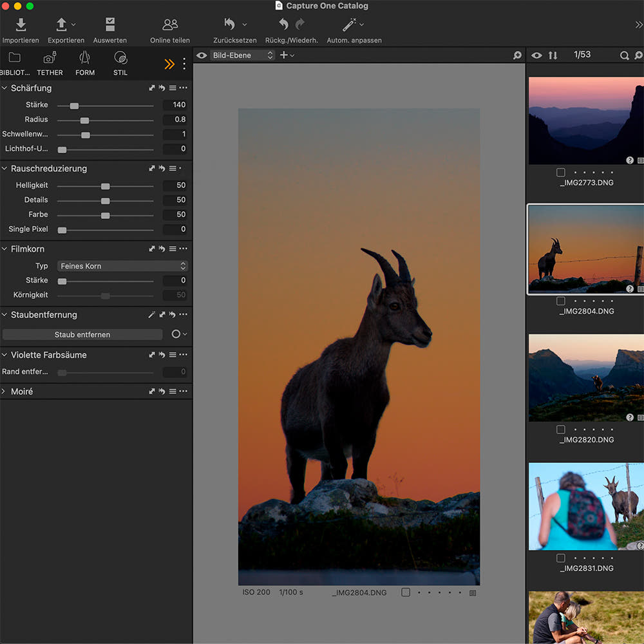Open the Exportieren dropdown arrow

click(73, 24)
